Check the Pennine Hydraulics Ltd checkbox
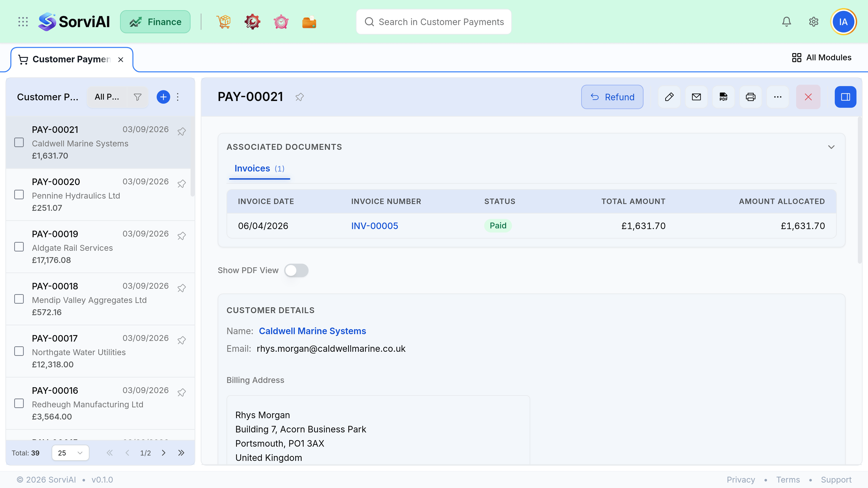Image resolution: width=868 pixels, height=488 pixels. point(19,195)
